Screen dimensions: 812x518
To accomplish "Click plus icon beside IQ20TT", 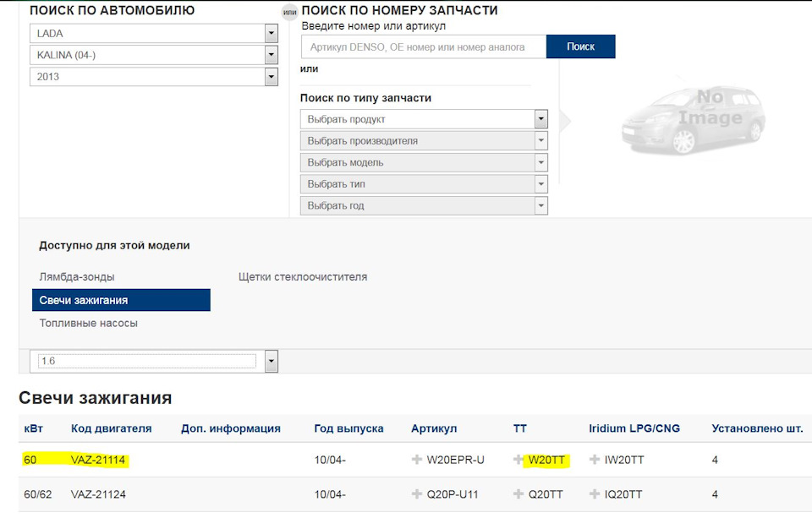I will (x=595, y=494).
